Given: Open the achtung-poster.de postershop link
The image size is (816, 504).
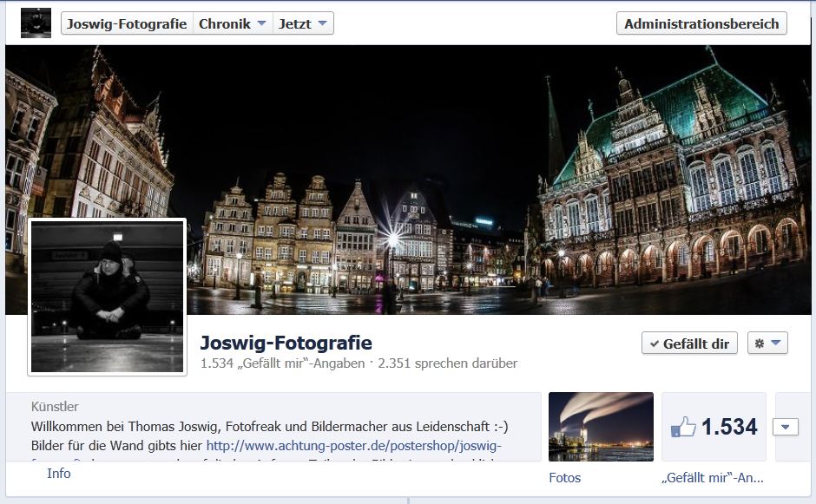Looking at the screenshot, I should pyautogui.click(x=354, y=446).
